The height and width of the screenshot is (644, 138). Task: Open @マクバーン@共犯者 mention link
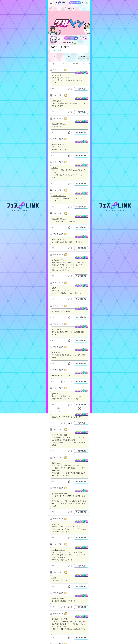tap(59, 619)
